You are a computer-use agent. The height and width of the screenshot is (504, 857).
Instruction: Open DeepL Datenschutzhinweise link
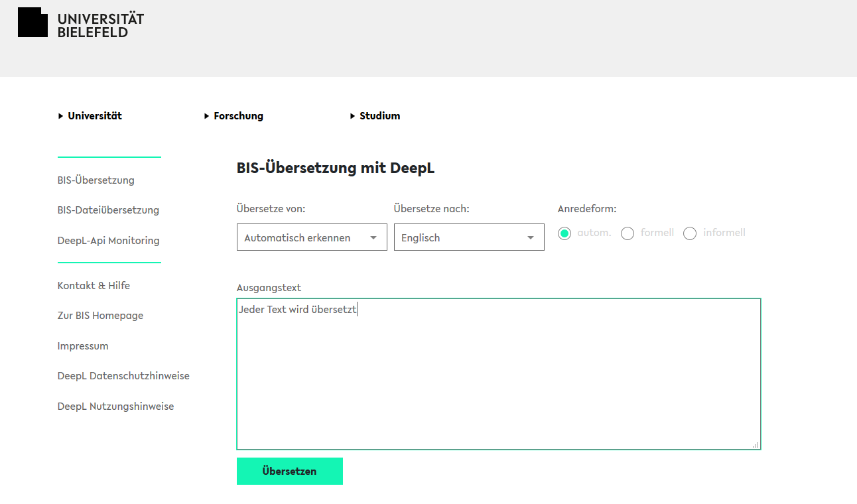[x=123, y=376]
